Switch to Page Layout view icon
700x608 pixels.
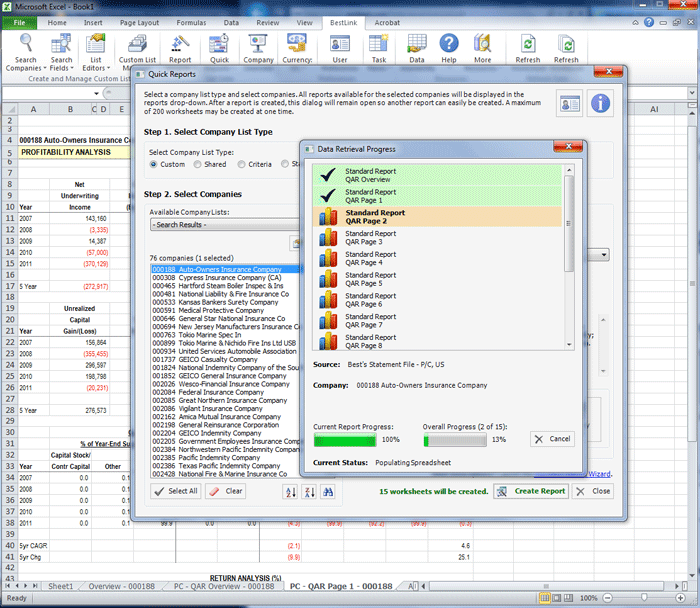click(x=557, y=598)
